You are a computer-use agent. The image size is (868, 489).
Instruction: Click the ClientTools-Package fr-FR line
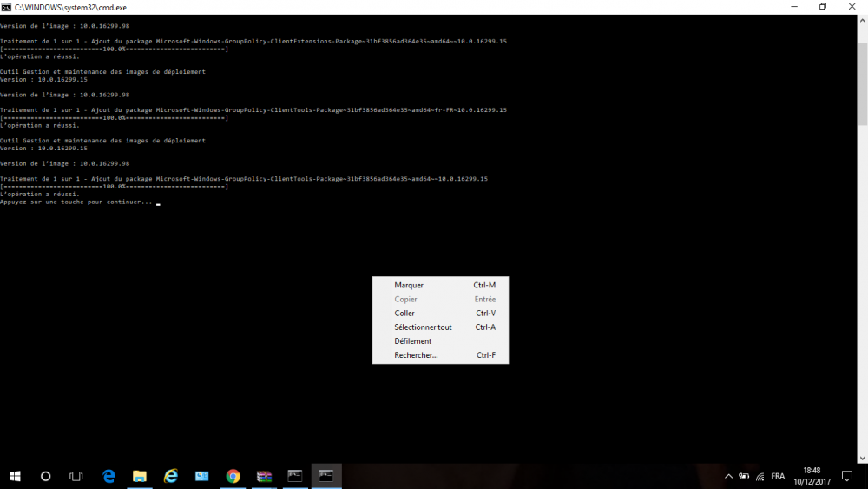pos(253,110)
